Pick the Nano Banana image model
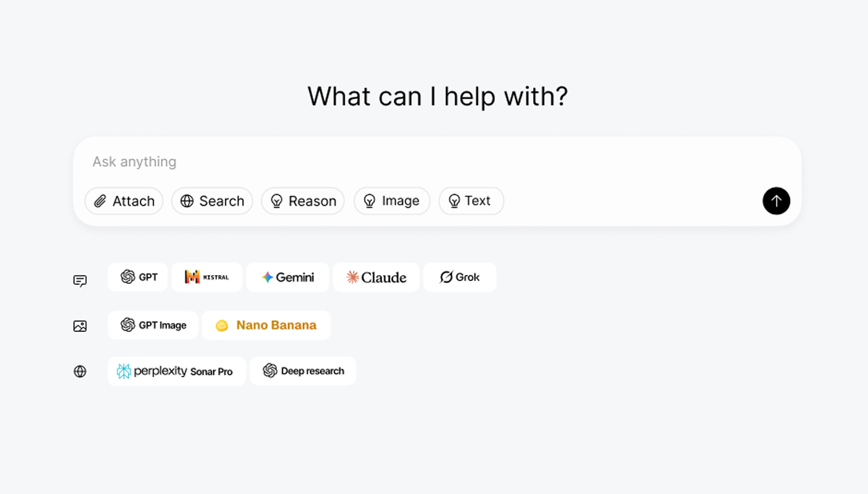This screenshot has width=868, height=494. tap(267, 325)
